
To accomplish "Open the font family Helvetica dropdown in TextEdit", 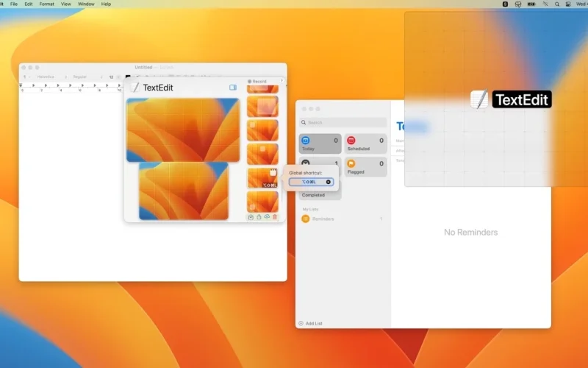I will coord(51,77).
